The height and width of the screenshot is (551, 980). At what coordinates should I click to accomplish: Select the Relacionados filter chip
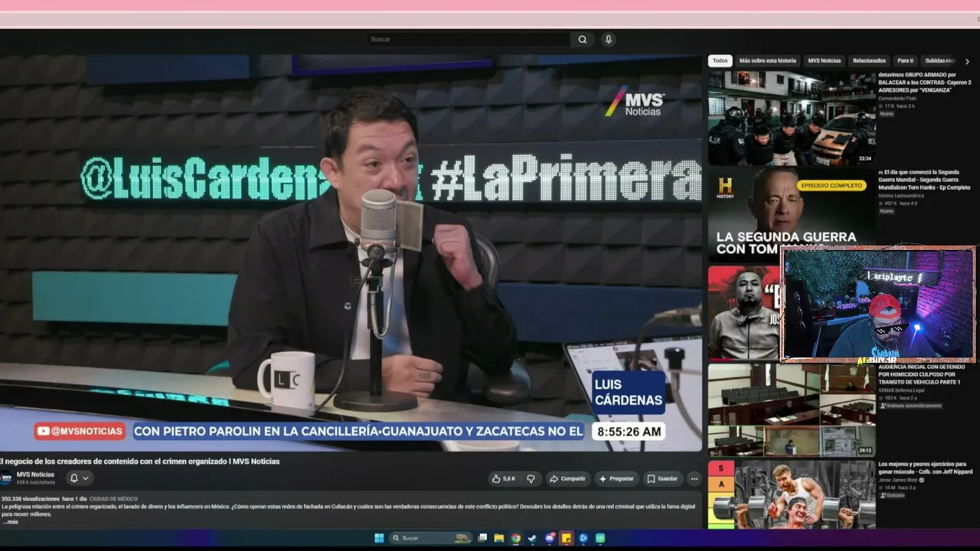click(x=869, y=60)
